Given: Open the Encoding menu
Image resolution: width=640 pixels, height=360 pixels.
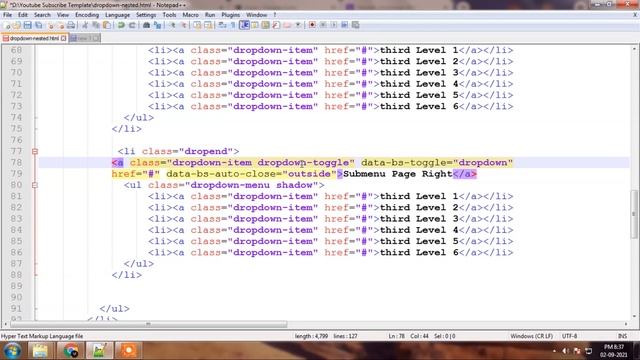Looking at the screenshot, I should 87,15.
